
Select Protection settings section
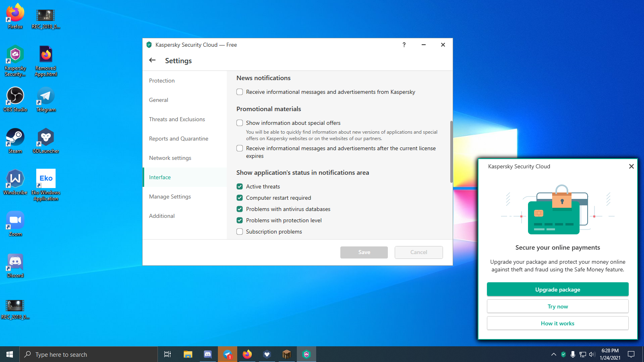click(x=162, y=81)
